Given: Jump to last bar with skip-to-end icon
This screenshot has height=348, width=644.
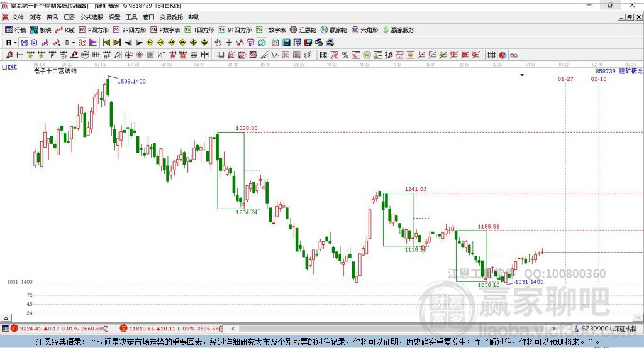Looking at the screenshot, I should 117,43.
